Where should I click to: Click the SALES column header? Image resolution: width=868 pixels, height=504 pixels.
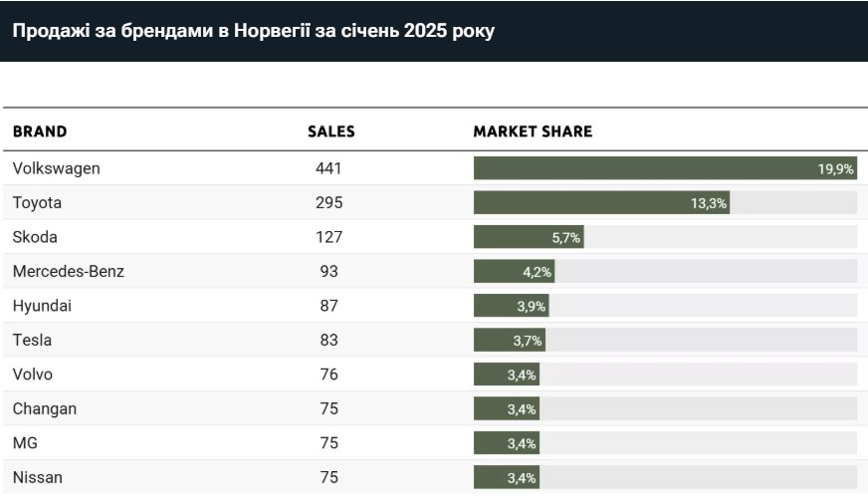coord(330,131)
